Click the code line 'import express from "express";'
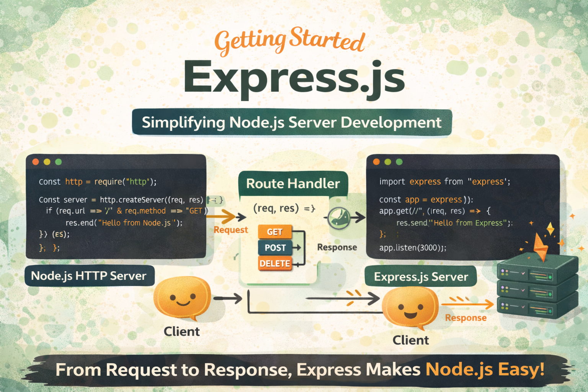 tap(445, 181)
